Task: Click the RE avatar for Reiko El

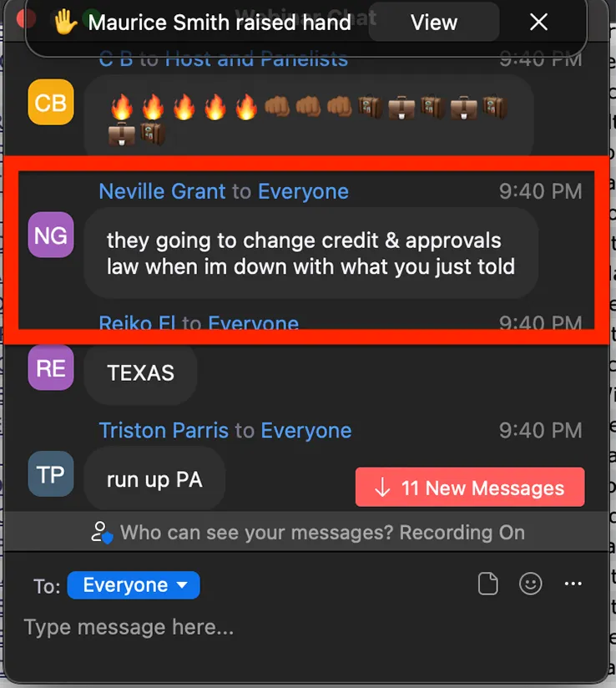Action: [51, 367]
